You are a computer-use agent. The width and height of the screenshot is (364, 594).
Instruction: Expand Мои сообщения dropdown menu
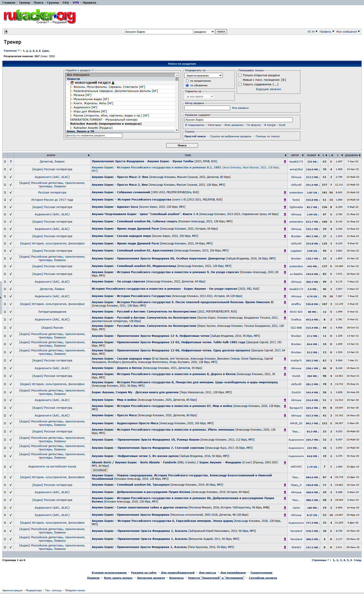pyautogui.click(x=348, y=32)
